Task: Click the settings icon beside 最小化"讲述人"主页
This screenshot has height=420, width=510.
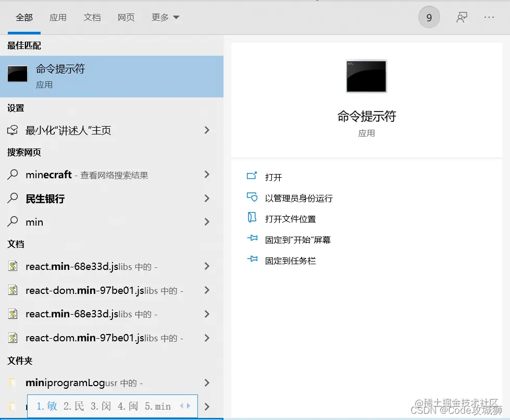Action: click(13, 130)
